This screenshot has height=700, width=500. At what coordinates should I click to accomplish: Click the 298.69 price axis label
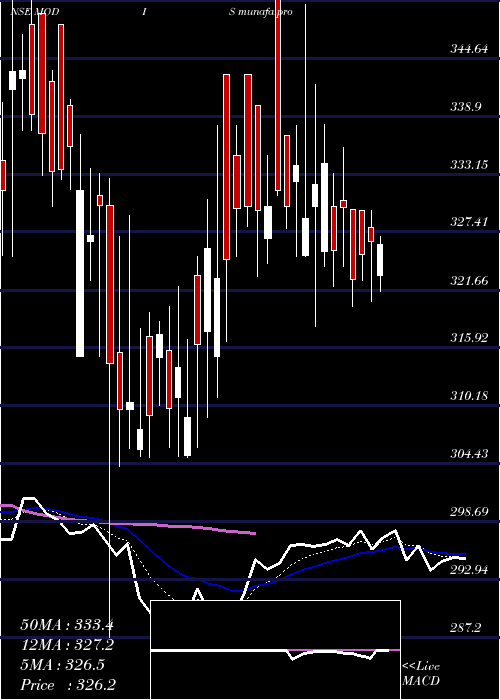click(469, 512)
